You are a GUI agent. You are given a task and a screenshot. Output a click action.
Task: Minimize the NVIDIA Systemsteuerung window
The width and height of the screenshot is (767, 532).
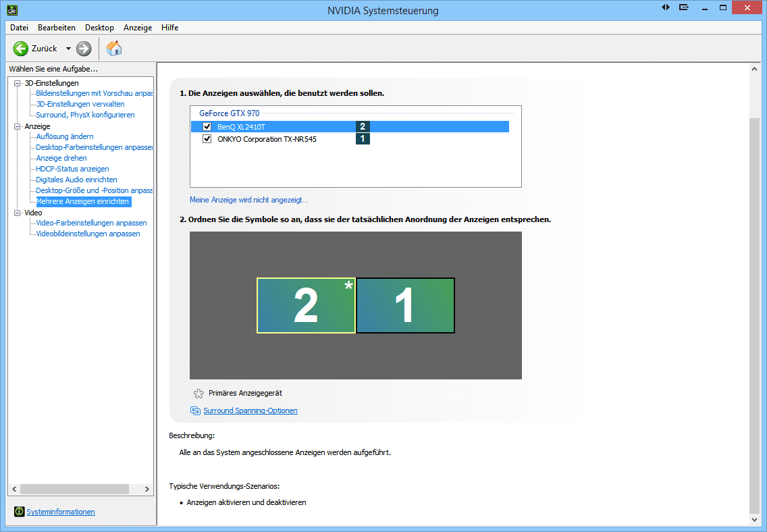[x=705, y=8]
